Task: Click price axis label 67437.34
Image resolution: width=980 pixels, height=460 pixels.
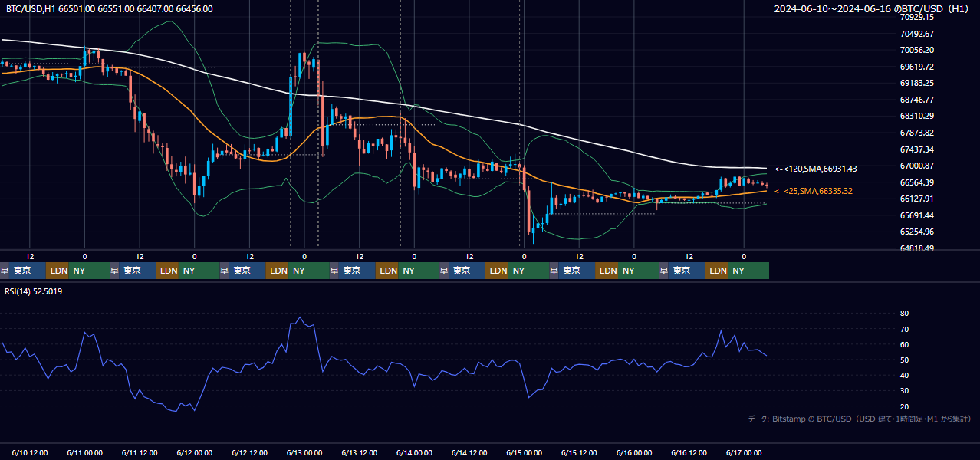Action: [x=916, y=149]
